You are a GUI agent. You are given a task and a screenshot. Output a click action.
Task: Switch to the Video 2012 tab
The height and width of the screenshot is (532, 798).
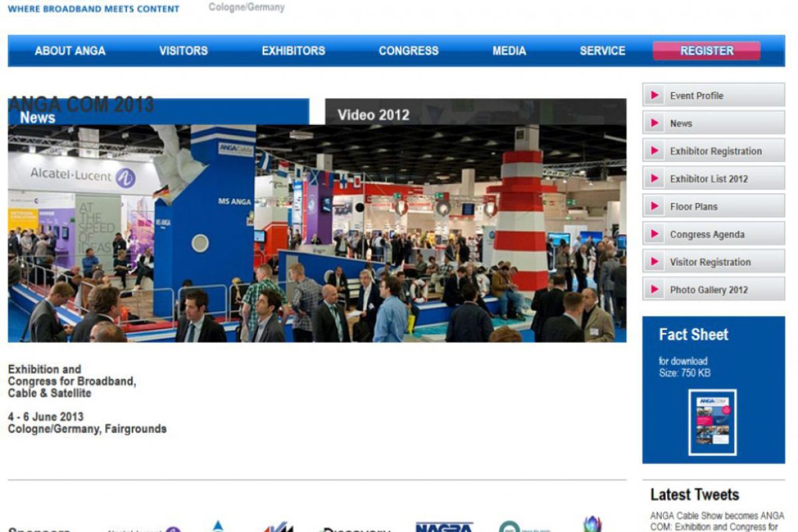(373, 114)
